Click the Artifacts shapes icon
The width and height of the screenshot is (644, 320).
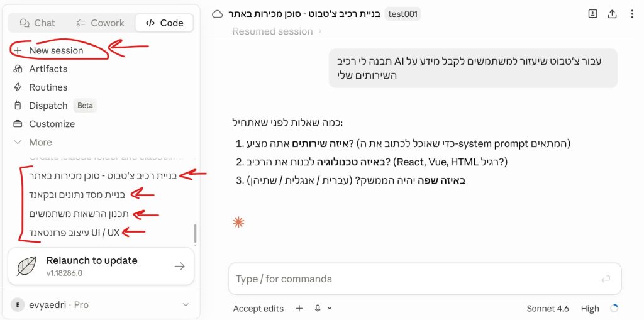(x=18, y=69)
